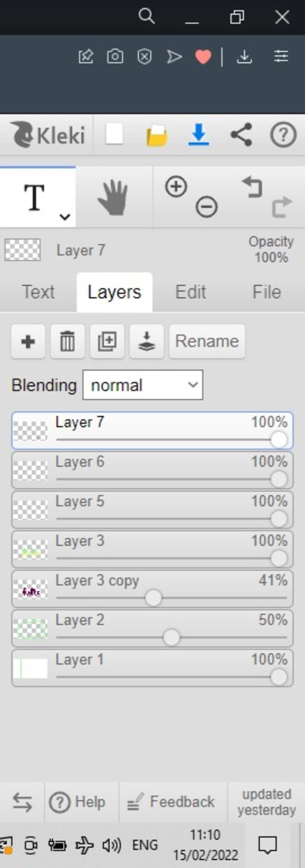Merge layer down icon
Image resolution: width=305 pixels, height=868 pixels.
147,341
